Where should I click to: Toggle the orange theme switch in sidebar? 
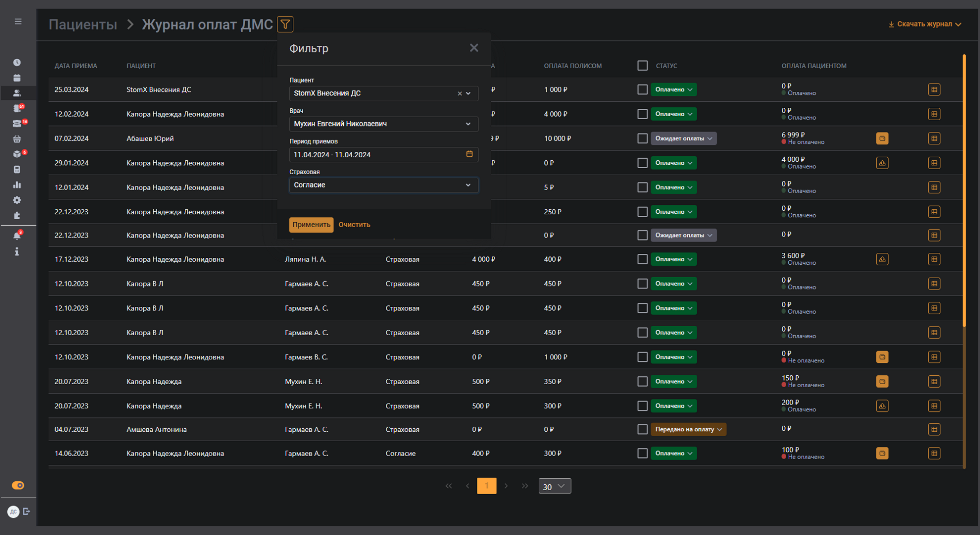18,486
